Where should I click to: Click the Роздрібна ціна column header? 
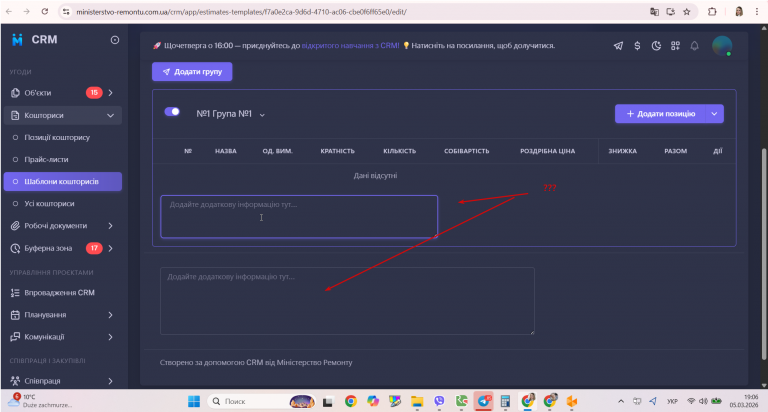pyautogui.click(x=547, y=151)
